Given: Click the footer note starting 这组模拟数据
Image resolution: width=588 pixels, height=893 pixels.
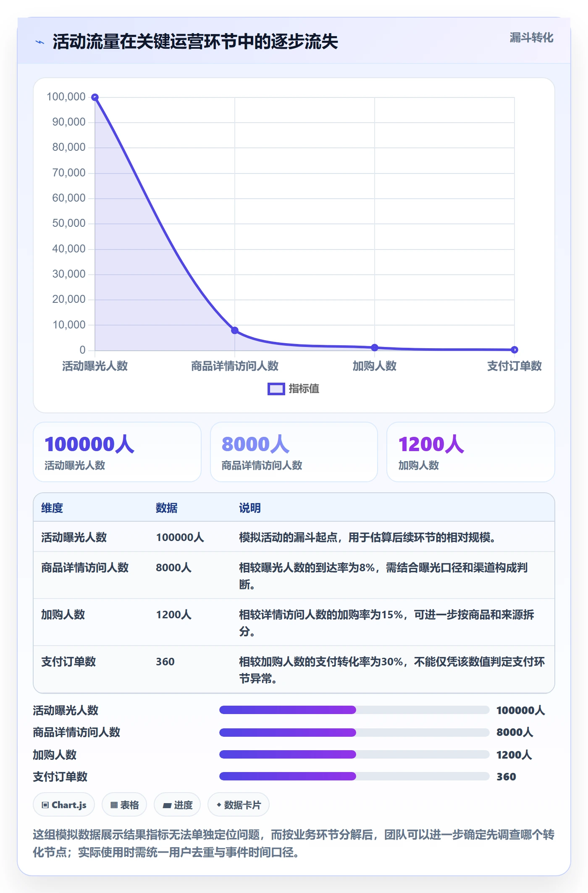Looking at the screenshot, I should pyautogui.click(x=294, y=843).
